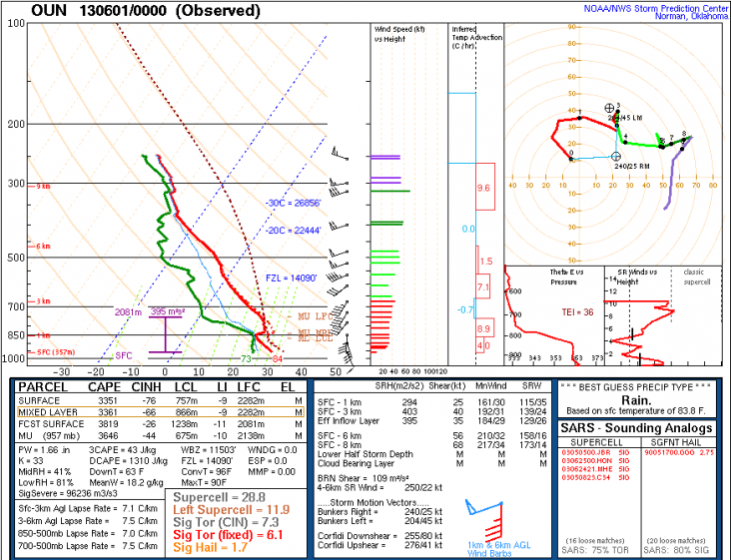
Task: Click the hodograph origin point labeled 0
Action: coord(572,157)
